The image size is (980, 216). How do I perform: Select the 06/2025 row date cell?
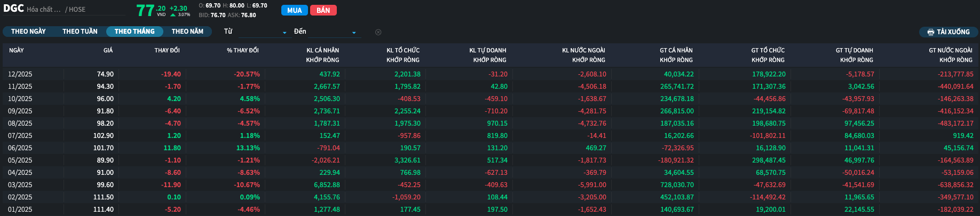[x=20, y=148]
